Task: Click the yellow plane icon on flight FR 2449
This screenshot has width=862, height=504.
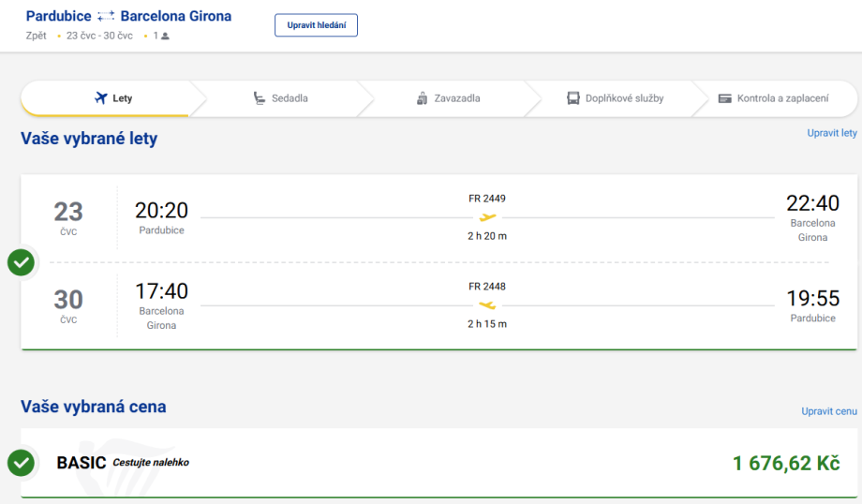Action: click(x=487, y=217)
